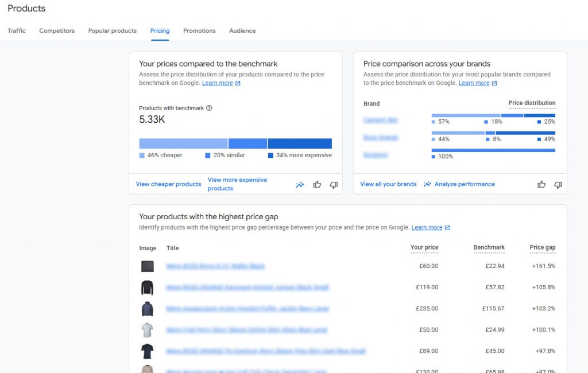Click thumbs up on benchmark price card
Screen dimensions: 588x373
click(x=317, y=185)
